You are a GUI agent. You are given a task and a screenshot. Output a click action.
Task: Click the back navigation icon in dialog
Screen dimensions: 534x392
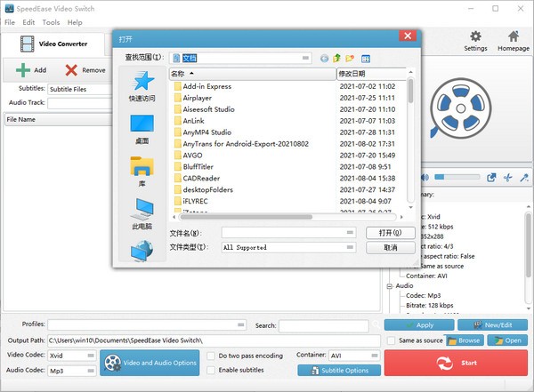pyautogui.click(x=324, y=59)
